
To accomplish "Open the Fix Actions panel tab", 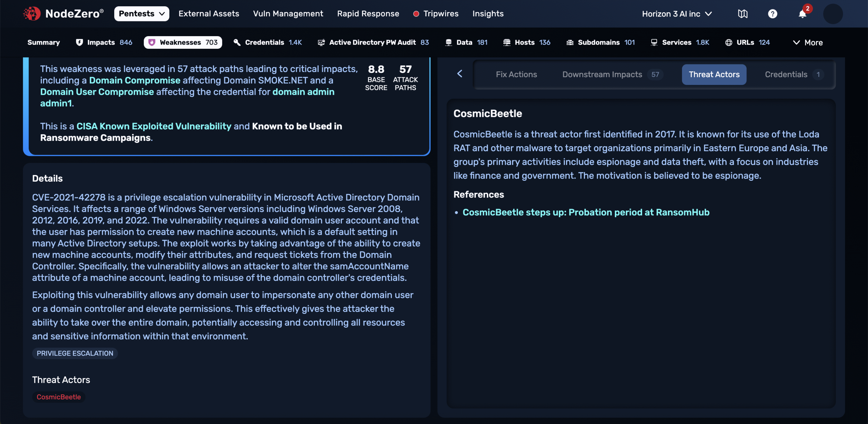I will click(516, 74).
